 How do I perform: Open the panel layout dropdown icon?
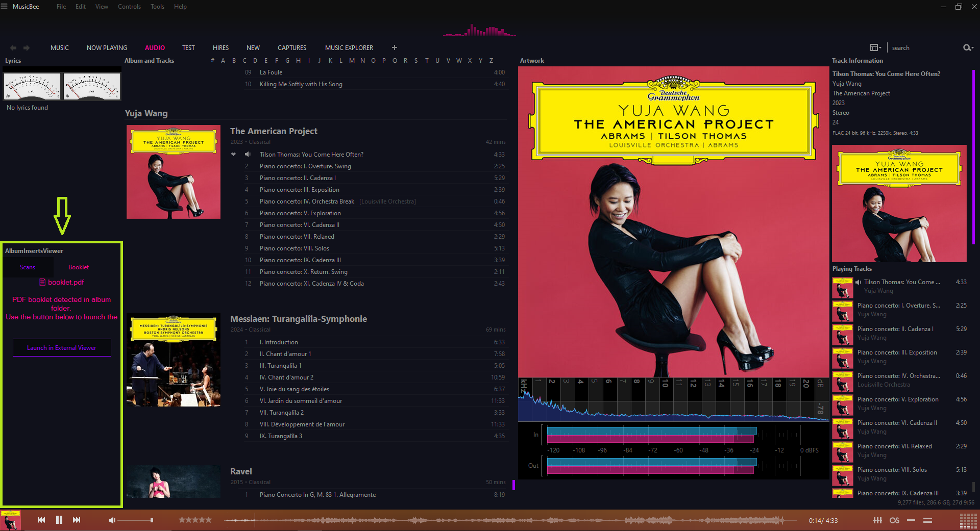875,48
